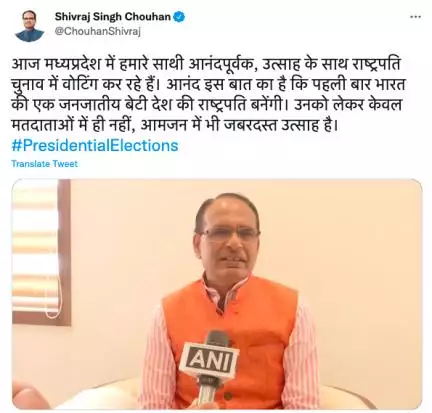
Task: Click the white sofa armrest in the video
Action: click(368, 397)
